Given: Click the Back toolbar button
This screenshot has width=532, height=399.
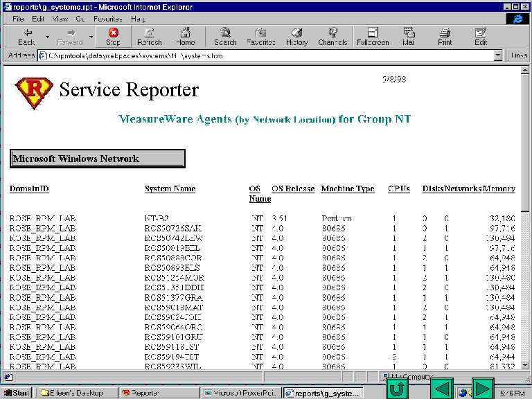Looking at the screenshot, I should coord(26,37).
